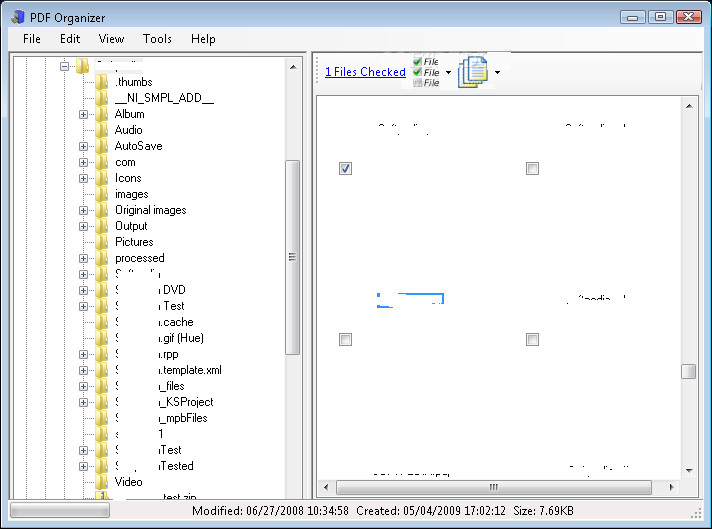Click the file pane scroll right arrow

pyautogui.click(x=672, y=487)
